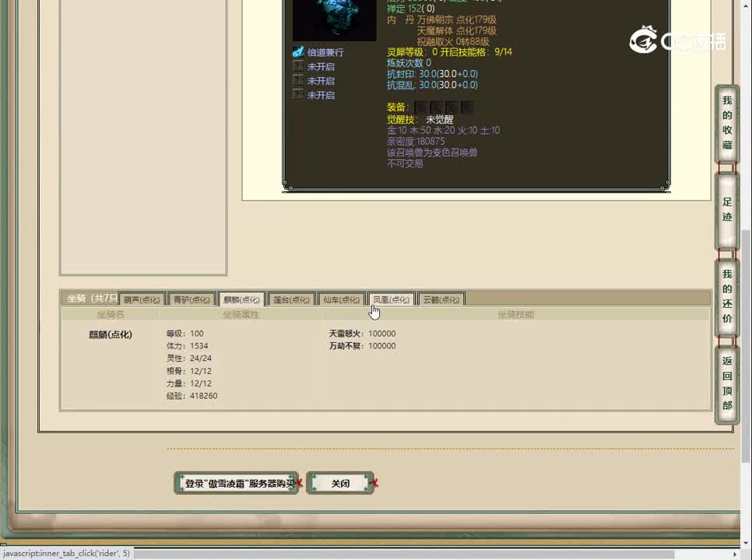The width and height of the screenshot is (752, 560).
Task: Click the 觉醒技: 未觉醒 text
Action: [420, 119]
